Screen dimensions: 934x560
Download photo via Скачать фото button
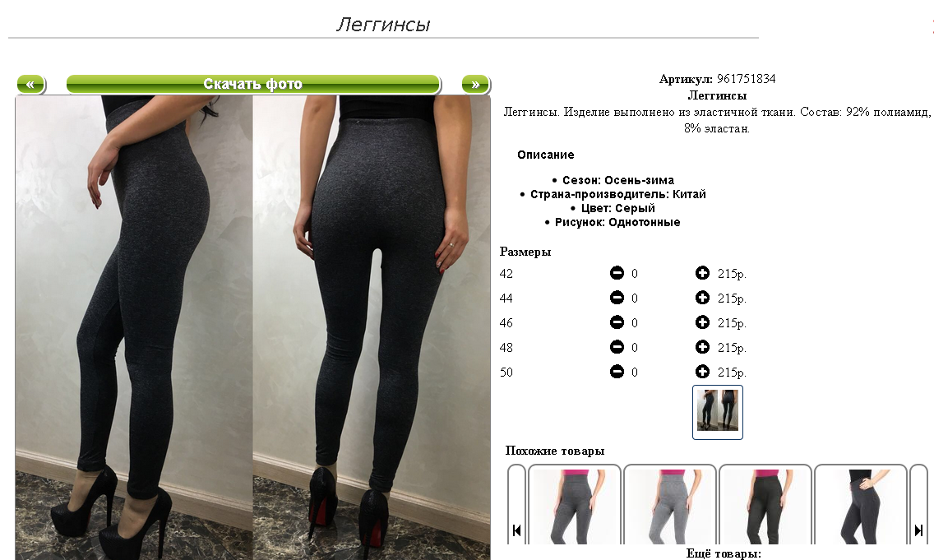(253, 84)
